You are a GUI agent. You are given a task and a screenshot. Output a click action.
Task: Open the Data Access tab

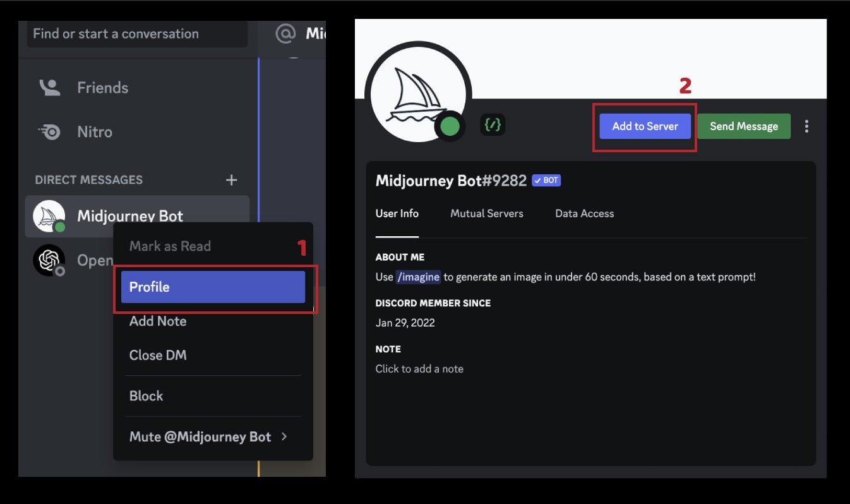click(x=584, y=213)
